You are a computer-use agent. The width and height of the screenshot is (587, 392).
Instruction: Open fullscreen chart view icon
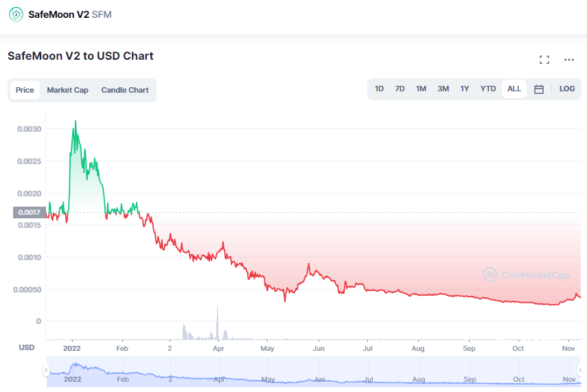point(544,60)
